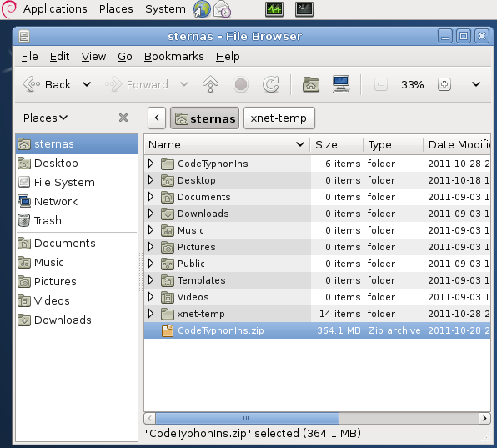Launch the terminal from the top panel
Viewport: 497px width, 448px height.
pyautogui.click(x=304, y=9)
